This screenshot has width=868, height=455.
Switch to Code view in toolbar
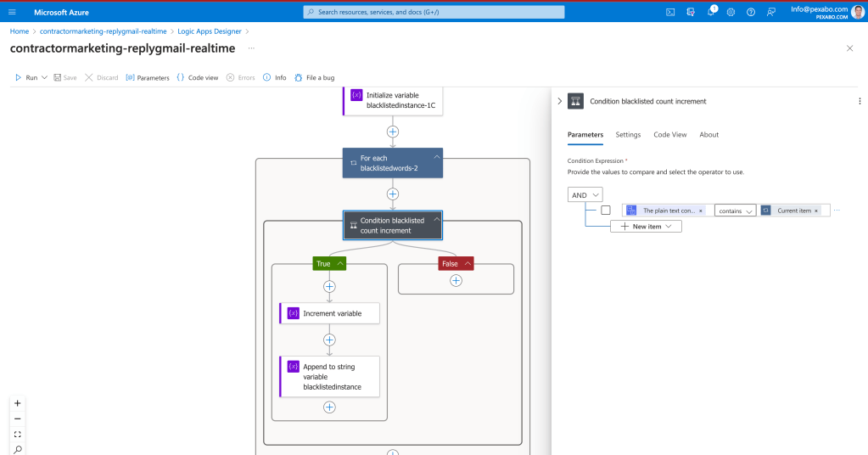point(198,77)
